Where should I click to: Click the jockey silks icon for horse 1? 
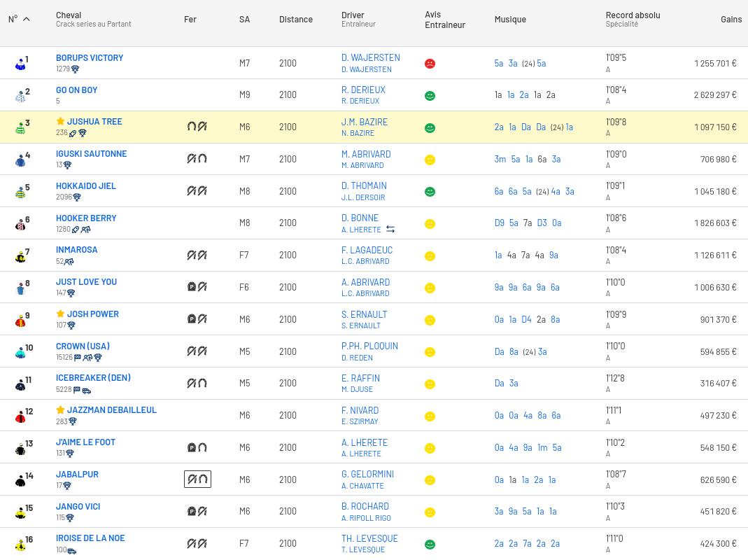click(20, 64)
